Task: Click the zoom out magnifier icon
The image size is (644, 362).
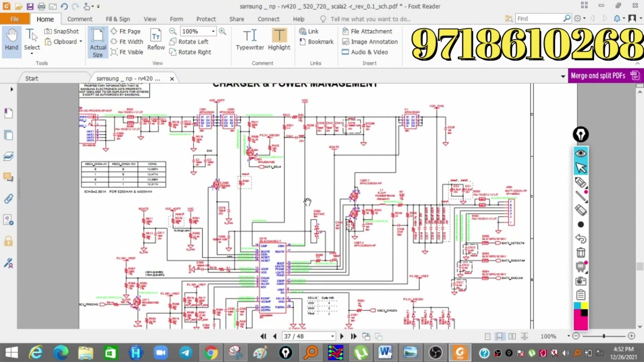Action: (173, 31)
